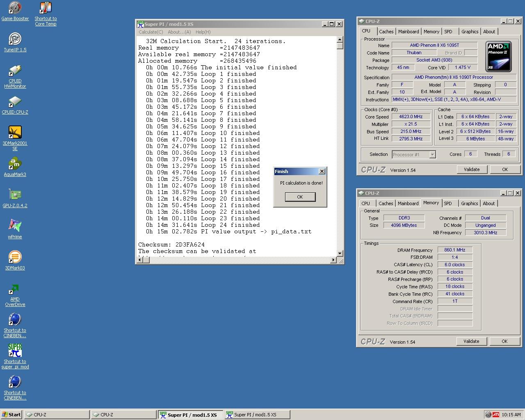Viewport: 525px width, 420px height.
Task: Switch to Caches tab in top CPU-Z
Action: tap(386, 32)
